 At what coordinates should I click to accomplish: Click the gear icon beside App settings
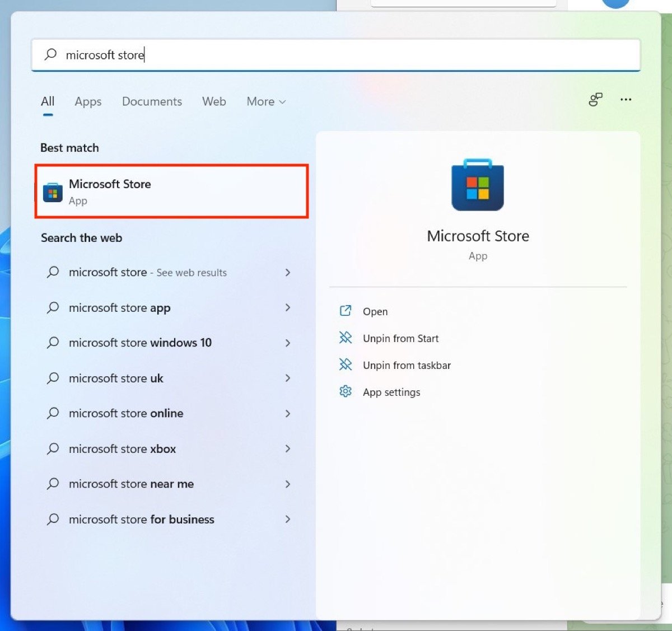[x=346, y=391]
